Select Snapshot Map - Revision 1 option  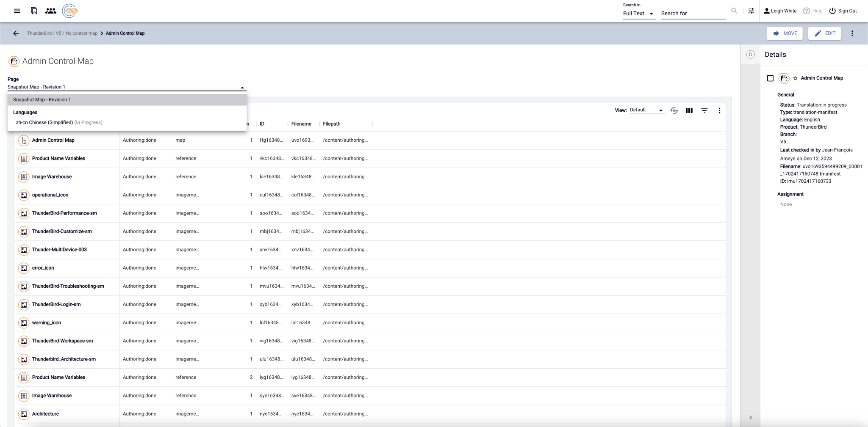click(x=127, y=100)
